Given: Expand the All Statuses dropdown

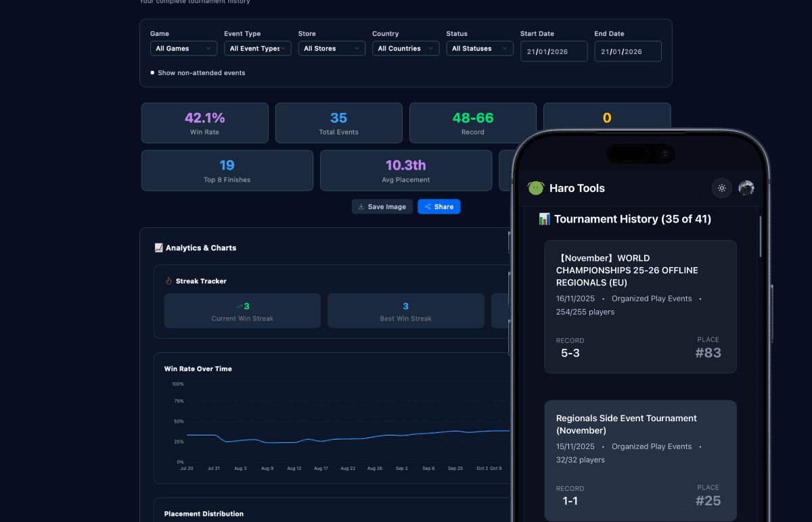Looking at the screenshot, I should click(479, 48).
